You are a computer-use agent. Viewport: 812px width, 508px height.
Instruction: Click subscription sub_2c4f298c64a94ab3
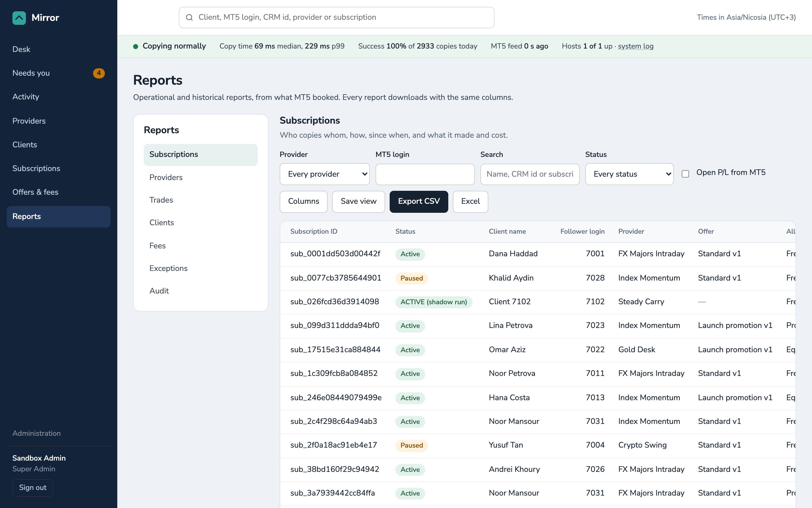pyautogui.click(x=334, y=421)
